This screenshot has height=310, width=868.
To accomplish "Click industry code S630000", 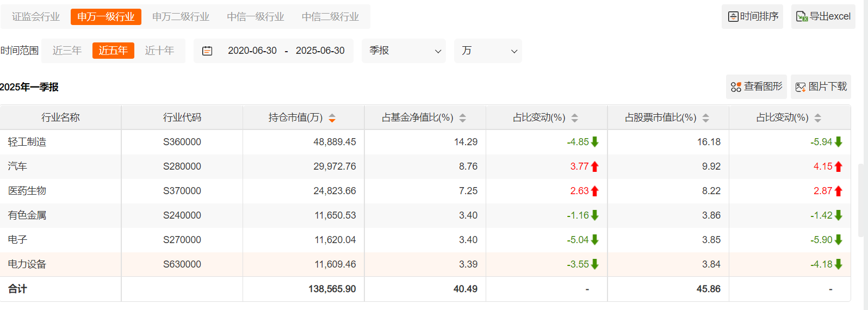I will tap(182, 264).
